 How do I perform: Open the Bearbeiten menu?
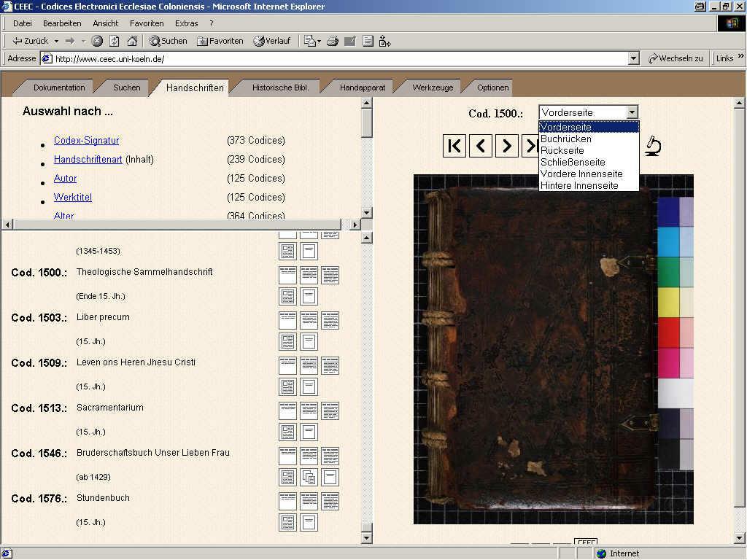pos(62,23)
